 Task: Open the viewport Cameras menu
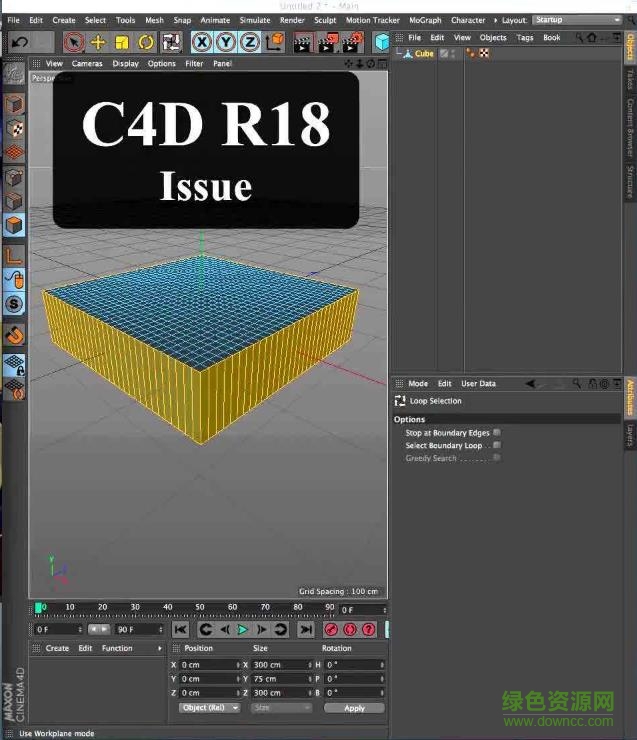click(87, 64)
